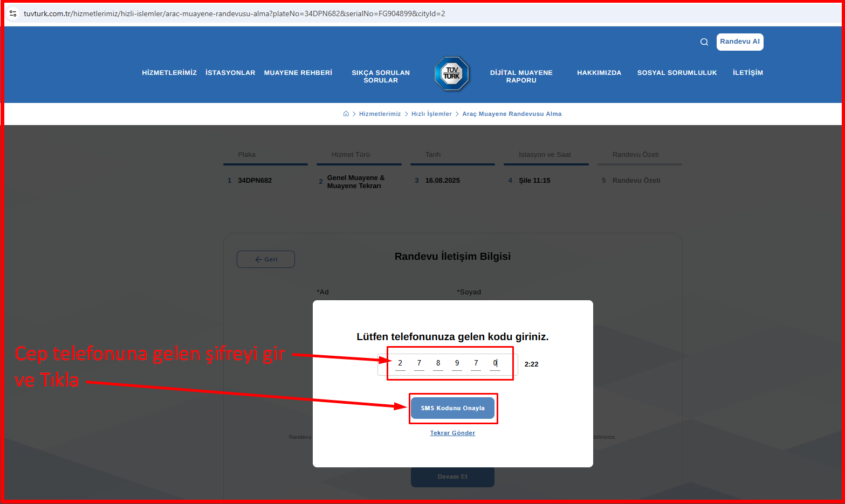
Task: Click the site info icon in address bar
Action: tap(13, 13)
